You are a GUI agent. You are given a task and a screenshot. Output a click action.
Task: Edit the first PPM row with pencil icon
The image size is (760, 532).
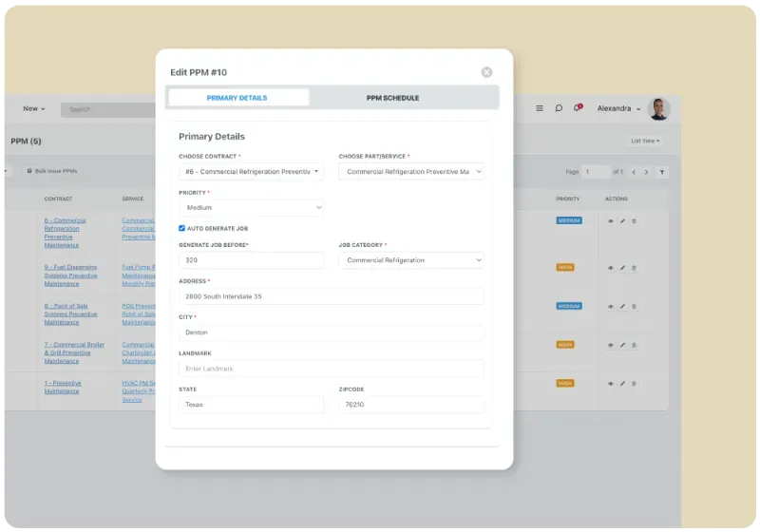tap(622, 221)
